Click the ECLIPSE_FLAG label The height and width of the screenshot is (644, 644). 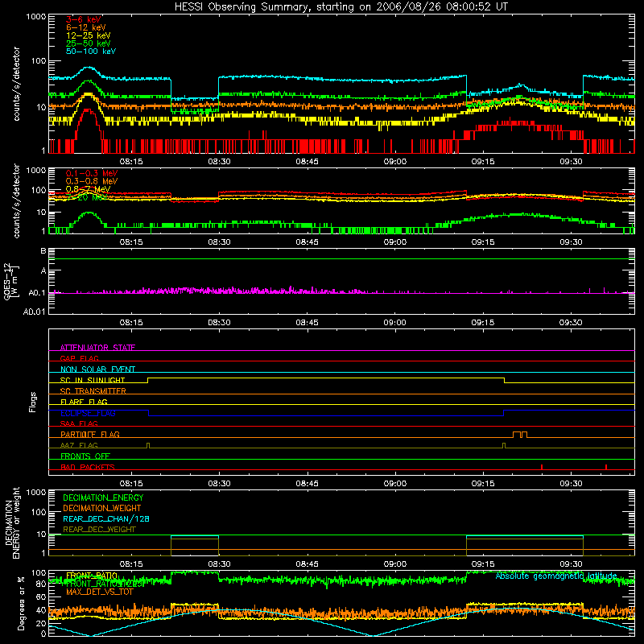click(x=88, y=413)
